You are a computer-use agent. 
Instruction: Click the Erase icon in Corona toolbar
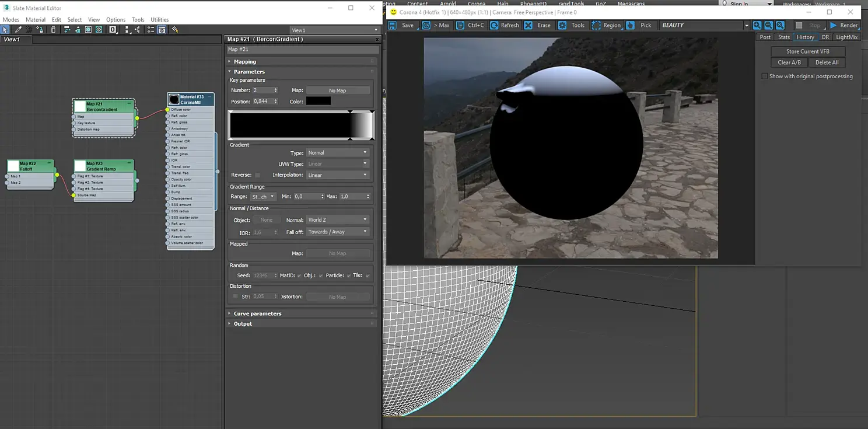coord(528,25)
